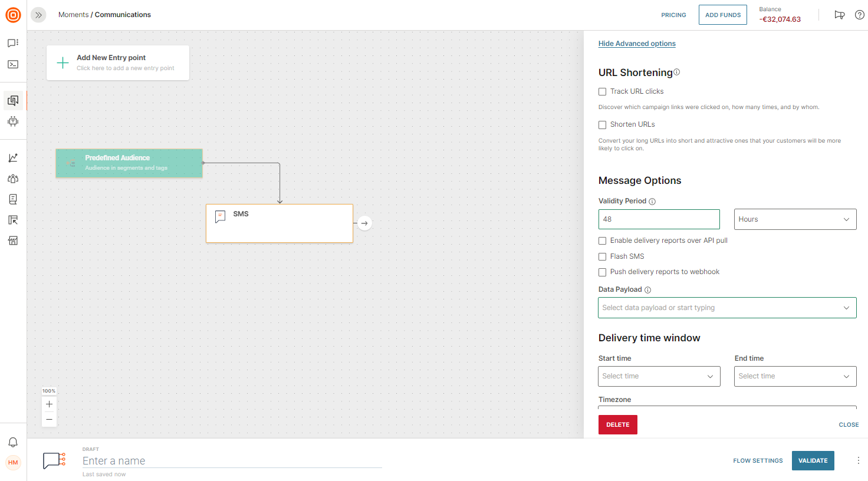Click the Infobip logo in top left
Screen dimensions: 868x481
tap(13, 15)
